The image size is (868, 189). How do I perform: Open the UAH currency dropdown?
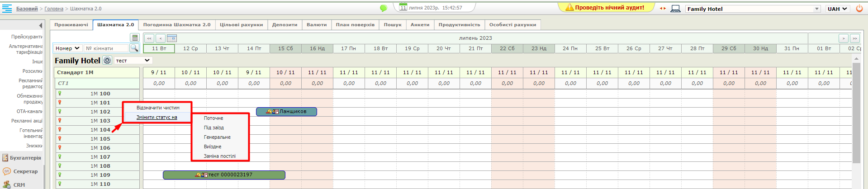click(x=837, y=9)
